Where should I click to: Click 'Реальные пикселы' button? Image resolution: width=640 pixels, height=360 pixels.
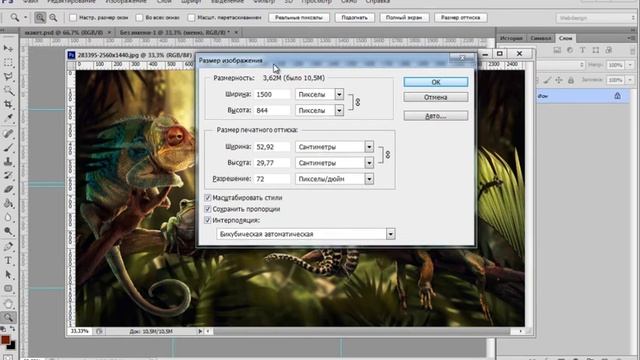[299, 18]
